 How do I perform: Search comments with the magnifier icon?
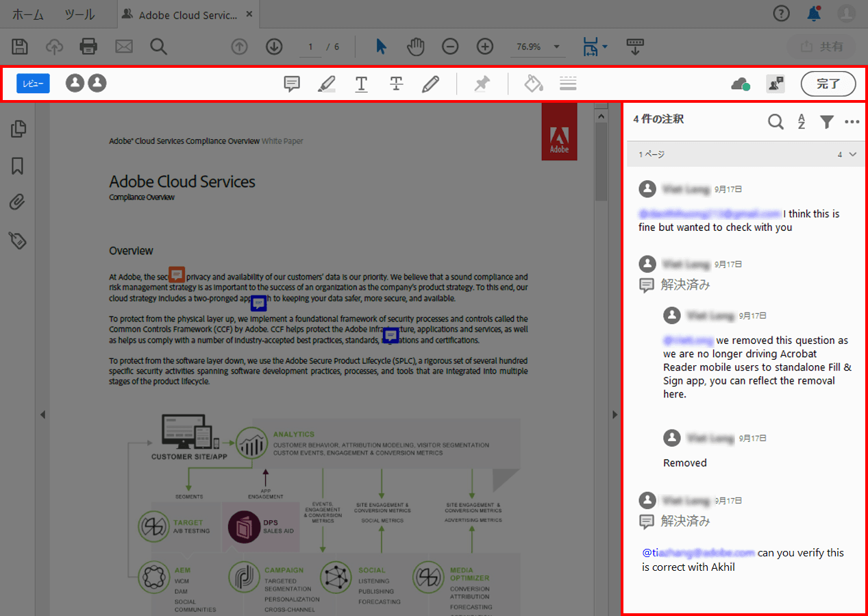776,121
